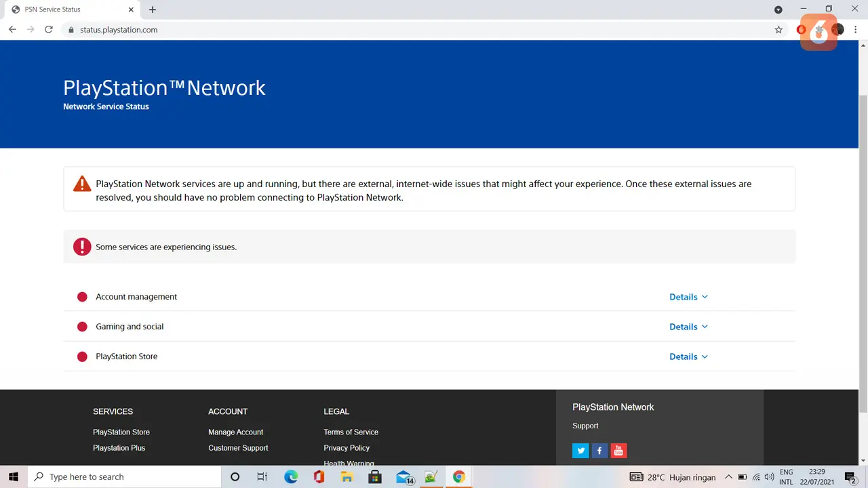Click the SERVICES footer heading
This screenshot has width=868, height=488.
tap(113, 411)
